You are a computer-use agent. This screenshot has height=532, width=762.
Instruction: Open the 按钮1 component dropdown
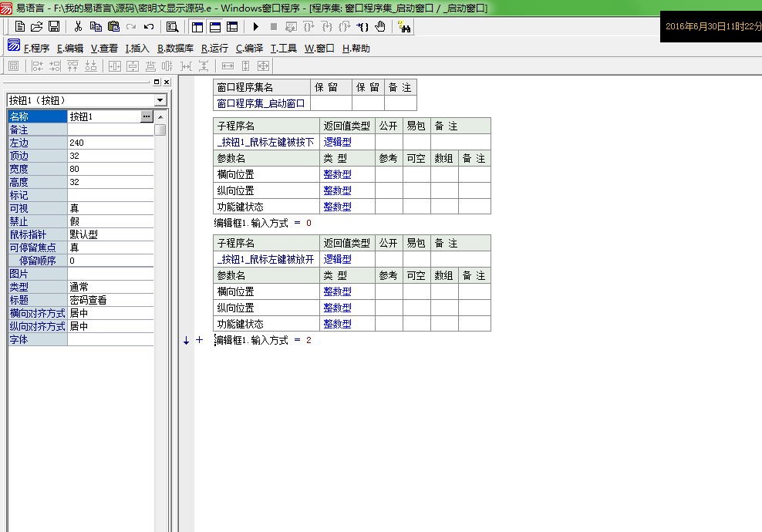coord(160,100)
